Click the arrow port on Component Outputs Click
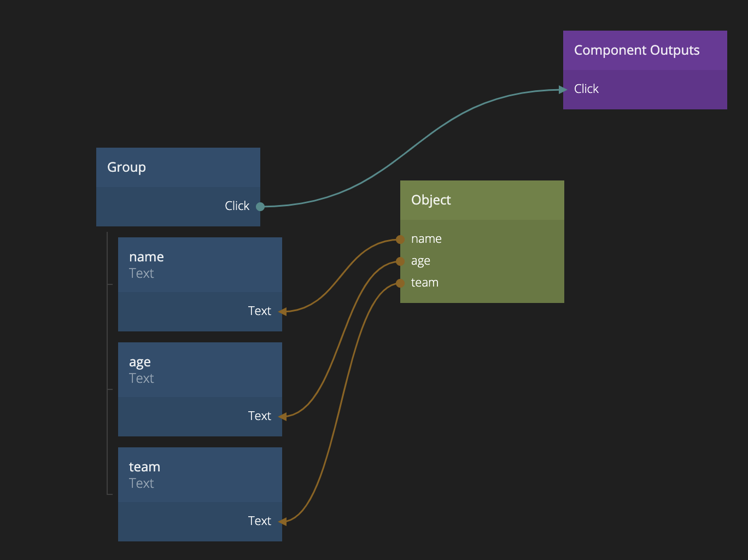The height and width of the screenshot is (560, 748). pyautogui.click(x=563, y=90)
